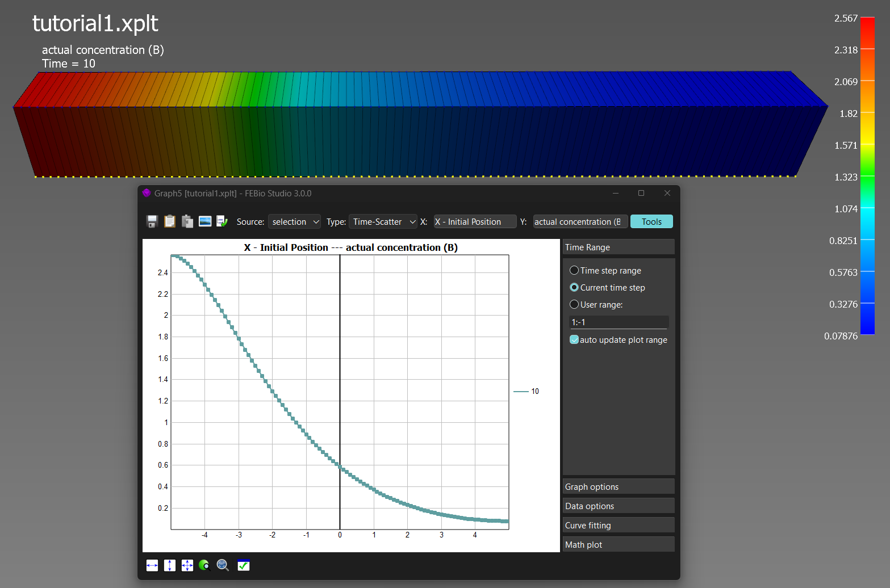
Task: Click the Tools button
Action: (651, 222)
